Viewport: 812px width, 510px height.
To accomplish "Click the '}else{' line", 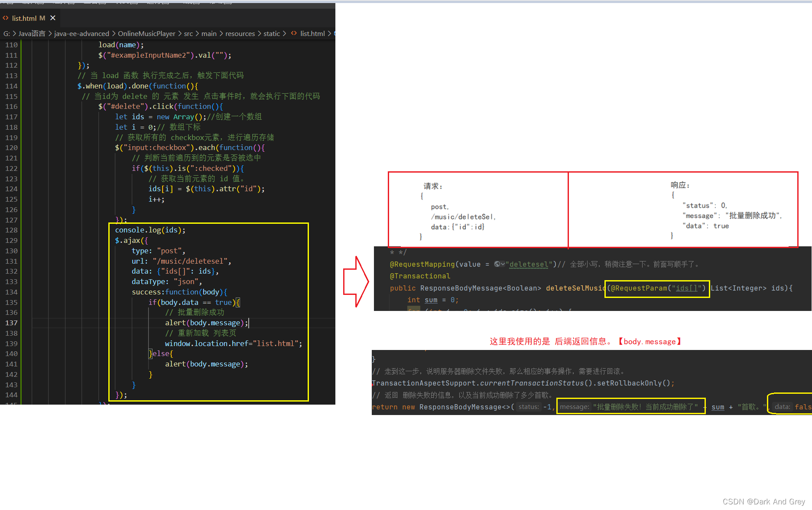I will point(161,353).
